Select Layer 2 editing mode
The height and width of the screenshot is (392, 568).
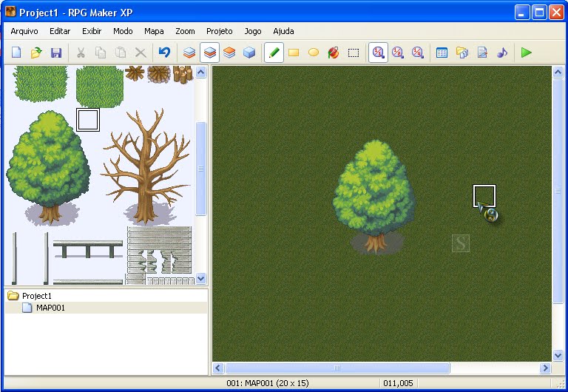pyautogui.click(x=210, y=53)
